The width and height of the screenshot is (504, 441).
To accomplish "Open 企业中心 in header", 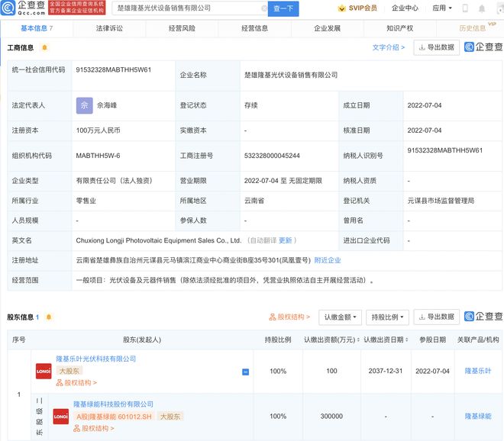I will pyautogui.click(x=405, y=8).
